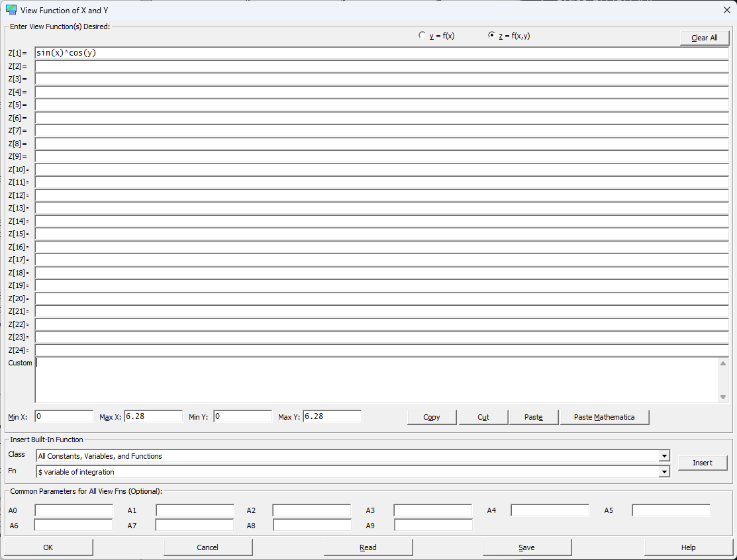This screenshot has width=737, height=560.
Task: Open Help for this dialog
Action: pos(688,547)
